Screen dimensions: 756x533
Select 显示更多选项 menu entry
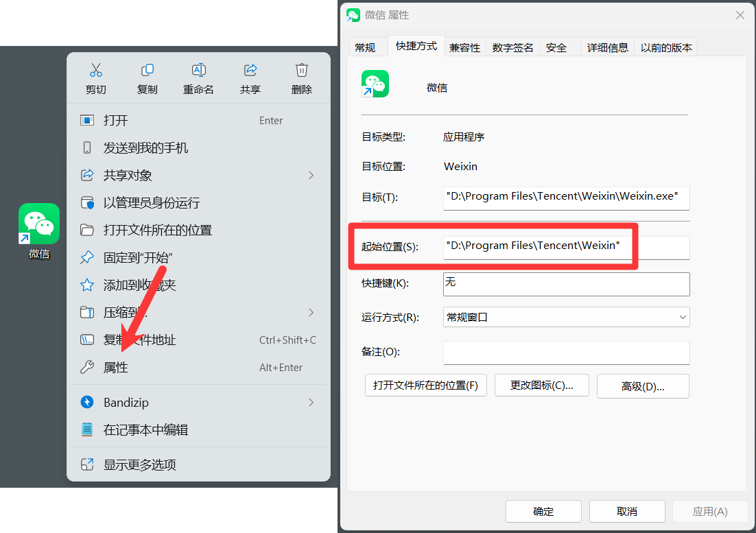[199, 464]
